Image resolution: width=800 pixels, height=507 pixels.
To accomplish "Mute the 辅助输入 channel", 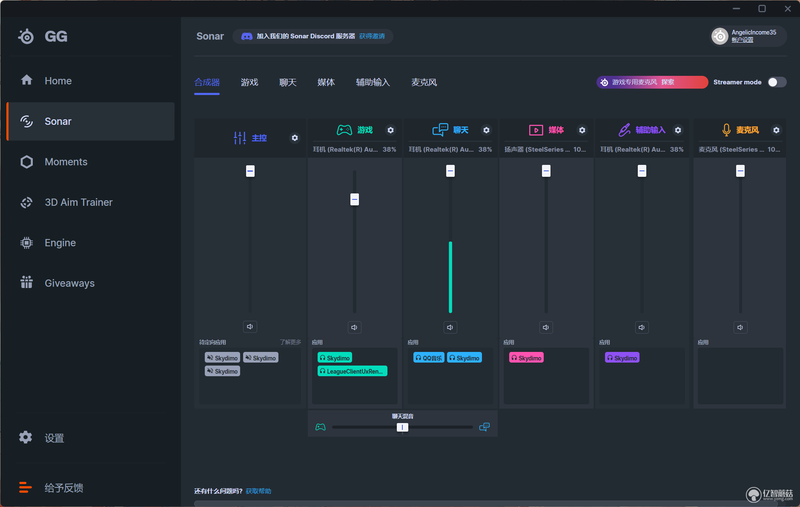I will [x=642, y=327].
